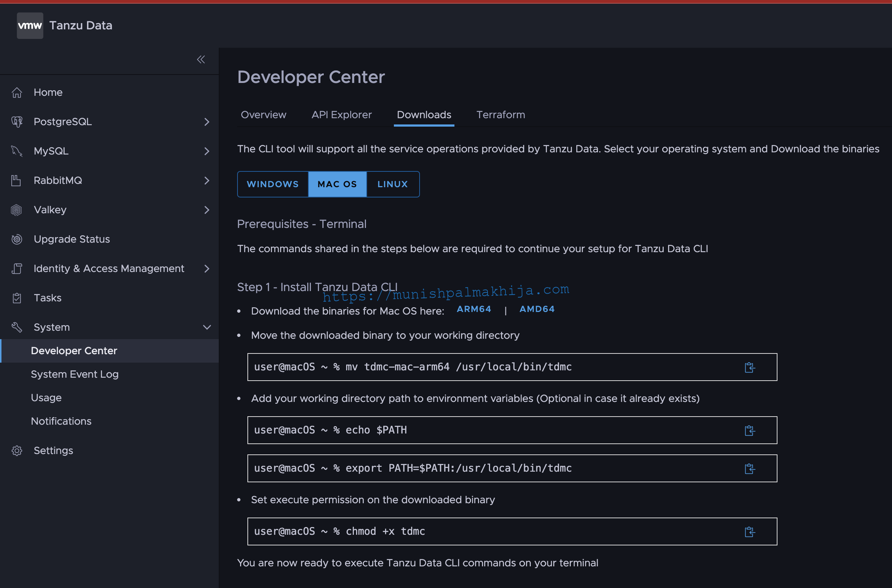
Task: Expand the PostgreSQL menu chevron
Action: (x=207, y=122)
